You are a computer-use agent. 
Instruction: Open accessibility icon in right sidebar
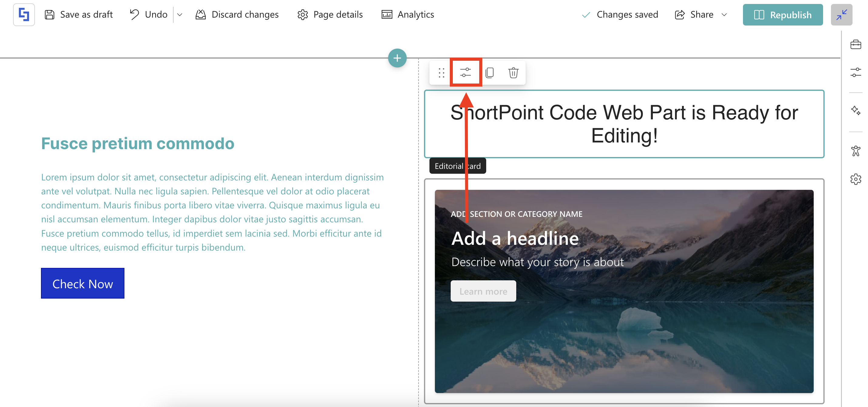pos(855,151)
